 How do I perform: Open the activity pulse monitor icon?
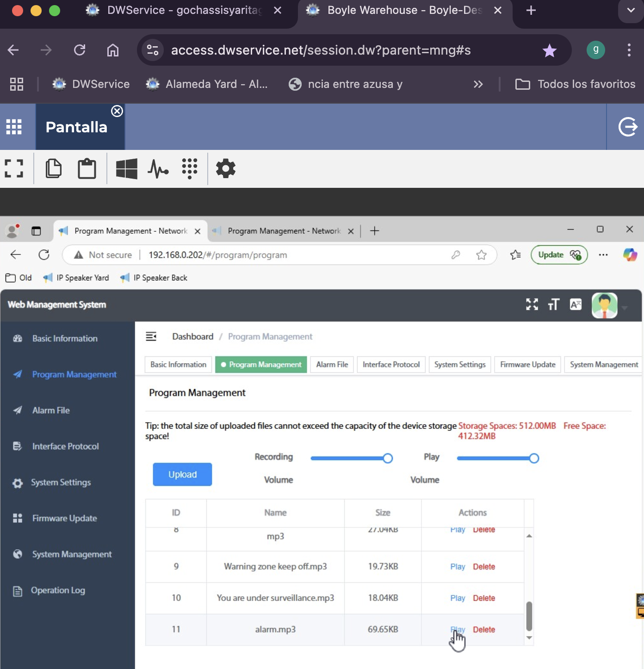point(158,168)
